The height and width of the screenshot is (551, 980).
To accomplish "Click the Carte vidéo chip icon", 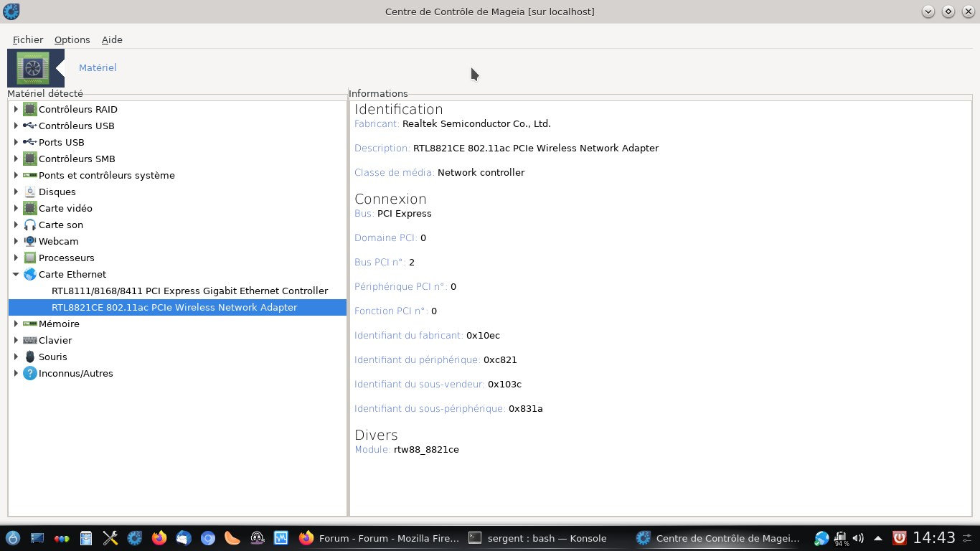I will tap(30, 208).
